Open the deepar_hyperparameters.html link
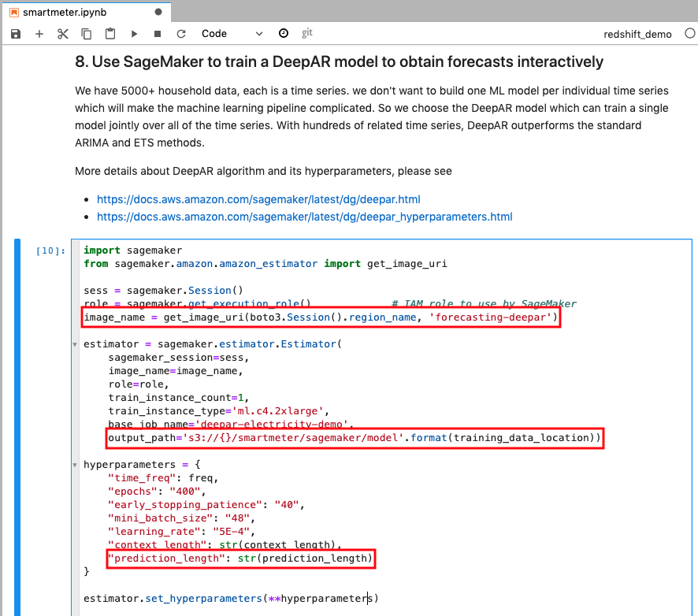The image size is (698, 616). [304, 217]
